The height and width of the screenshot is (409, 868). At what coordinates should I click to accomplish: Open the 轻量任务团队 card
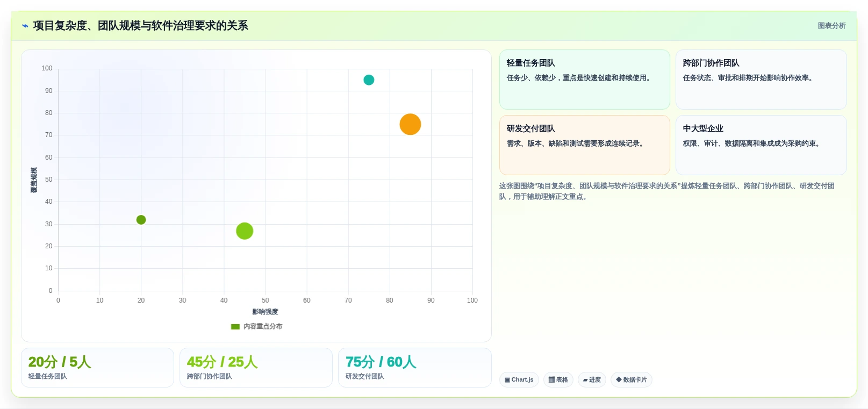click(585, 80)
